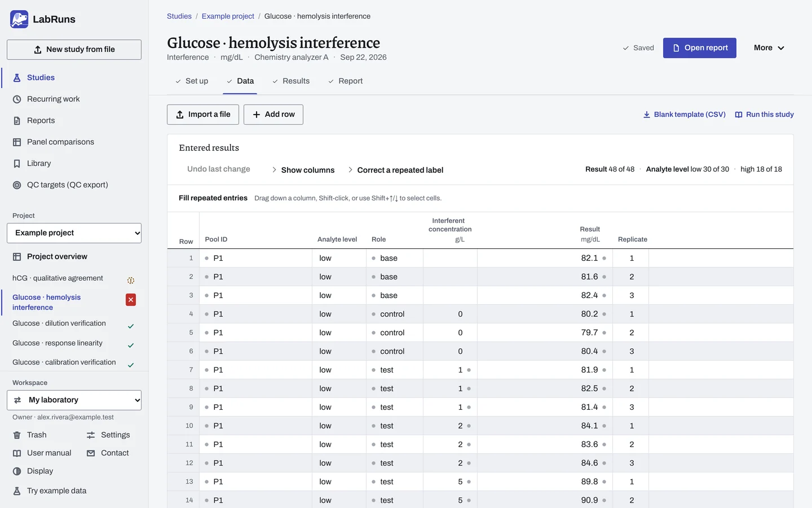Image resolution: width=812 pixels, height=508 pixels.
Task: Click the Open report button
Action: tap(700, 48)
